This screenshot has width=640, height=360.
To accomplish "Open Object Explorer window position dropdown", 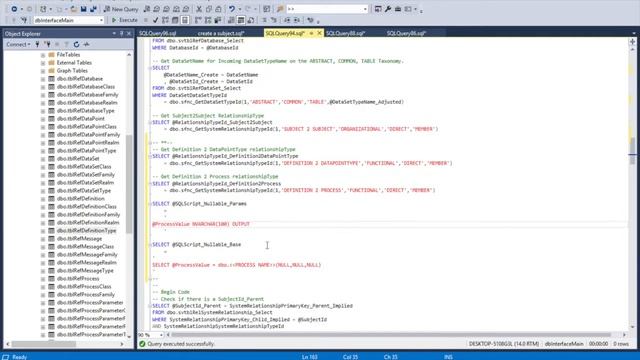I will pos(114,33).
